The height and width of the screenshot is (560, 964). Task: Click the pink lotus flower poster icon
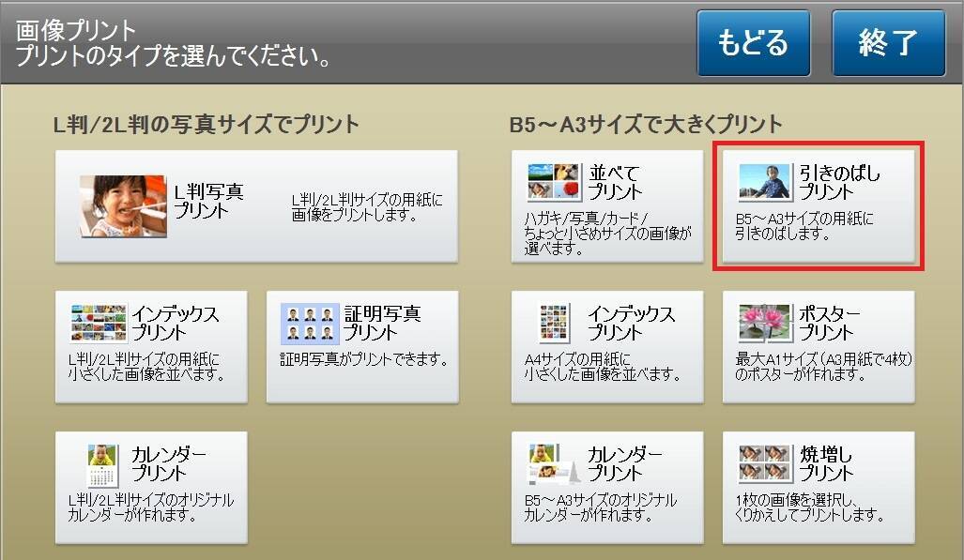tap(764, 324)
